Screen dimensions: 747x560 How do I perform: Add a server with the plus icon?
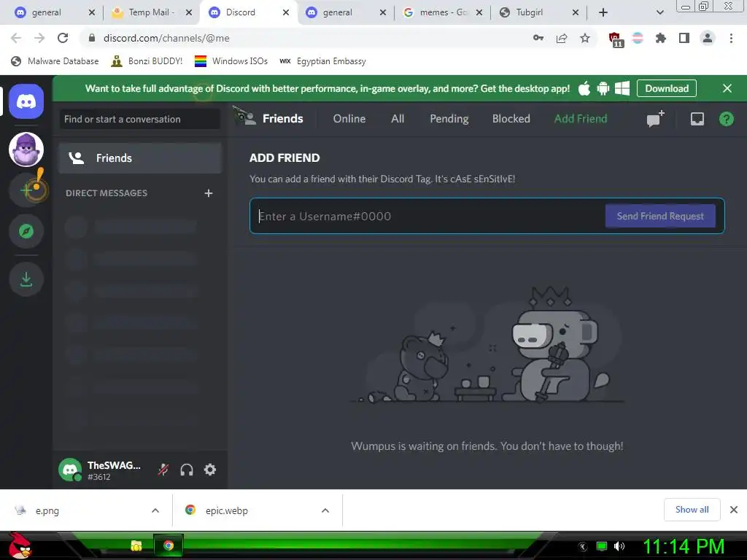pyautogui.click(x=26, y=190)
